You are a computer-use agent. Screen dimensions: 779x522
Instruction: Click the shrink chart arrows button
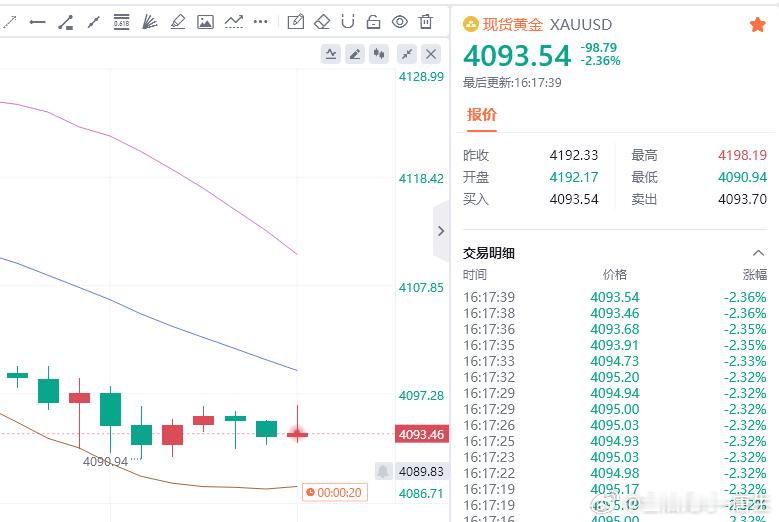pos(407,54)
